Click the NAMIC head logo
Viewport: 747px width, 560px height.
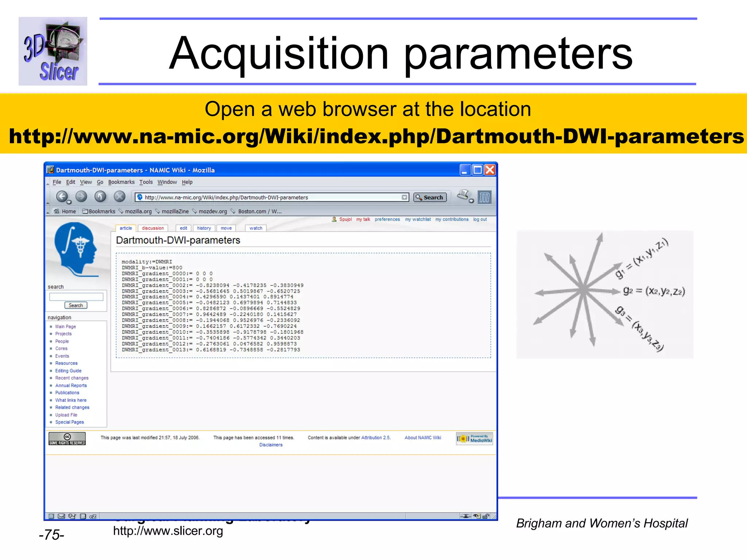coord(76,250)
